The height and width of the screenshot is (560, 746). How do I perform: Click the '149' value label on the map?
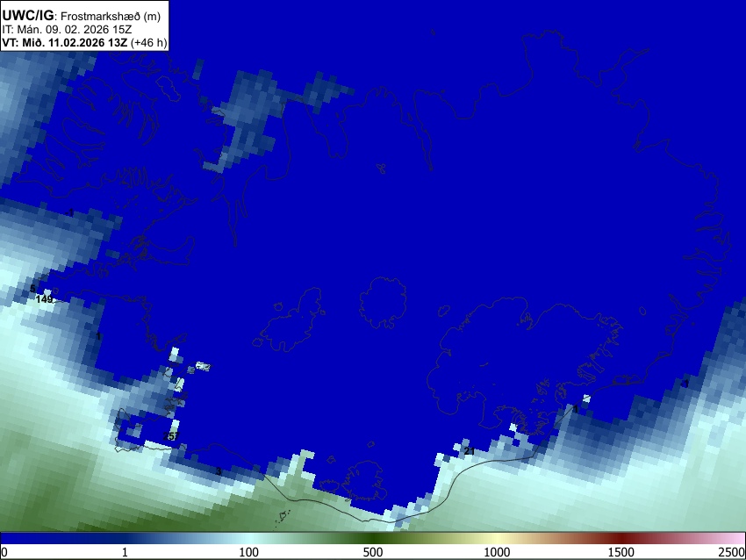pos(44,299)
